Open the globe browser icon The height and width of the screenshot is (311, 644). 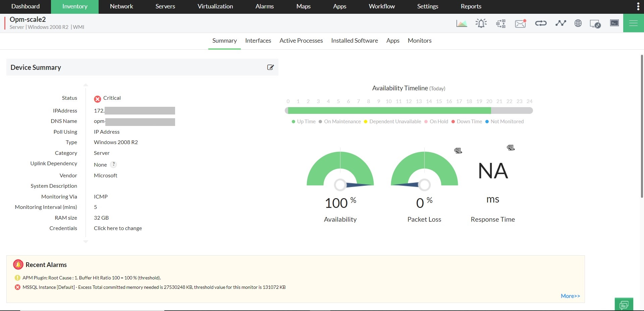tap(578, 23)
